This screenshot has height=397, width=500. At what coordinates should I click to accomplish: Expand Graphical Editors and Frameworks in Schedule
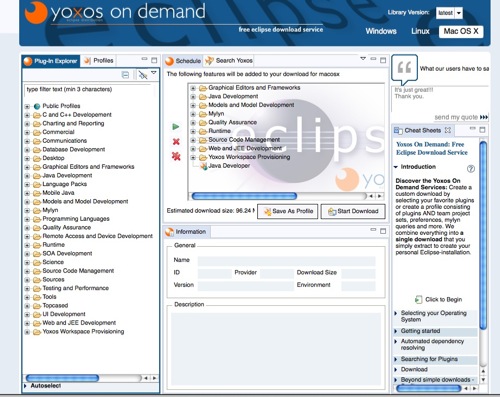pos(193,88)
